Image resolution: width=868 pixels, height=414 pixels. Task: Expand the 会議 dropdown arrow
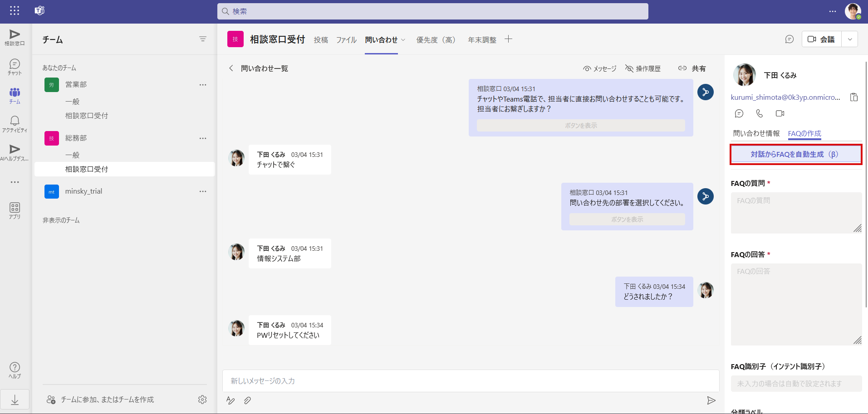(x=850, y=39)
